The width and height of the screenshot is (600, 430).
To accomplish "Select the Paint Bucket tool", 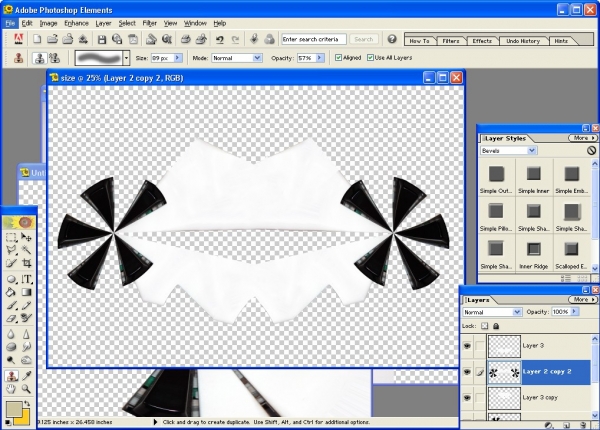I will click(11, 292).
